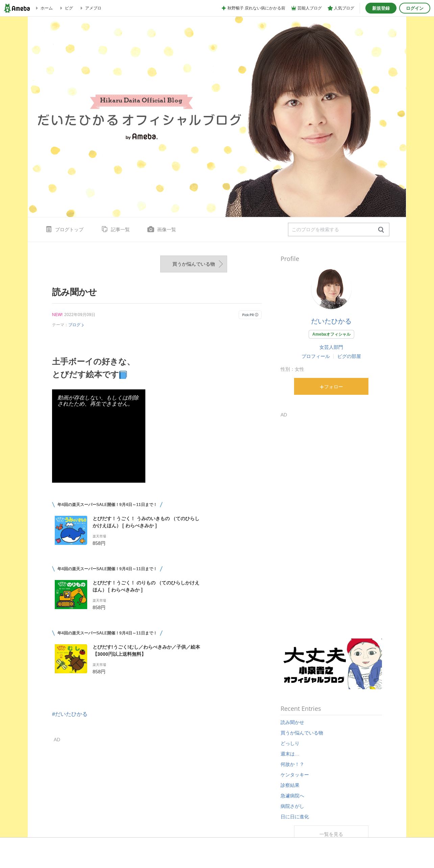Image resolution: width=434 pixels, height=868 pixels.
Task: Open むし book thumbnail
Action: (71, 658)
